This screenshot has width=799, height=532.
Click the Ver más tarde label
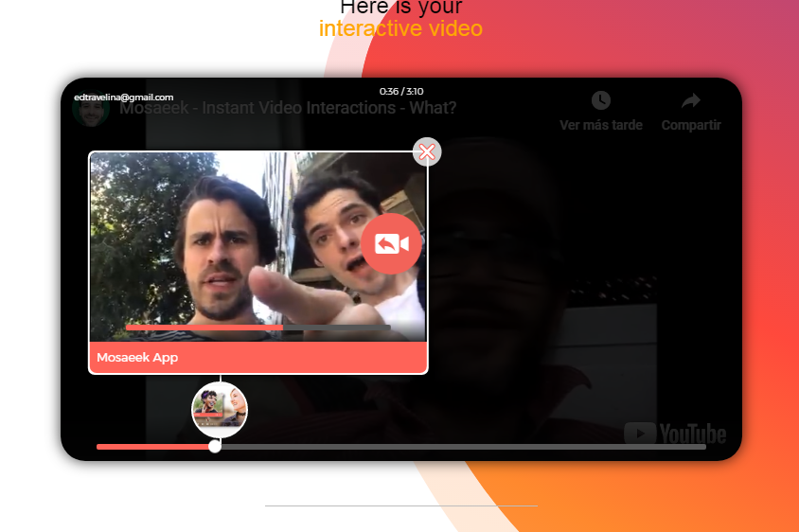(601, 125)
